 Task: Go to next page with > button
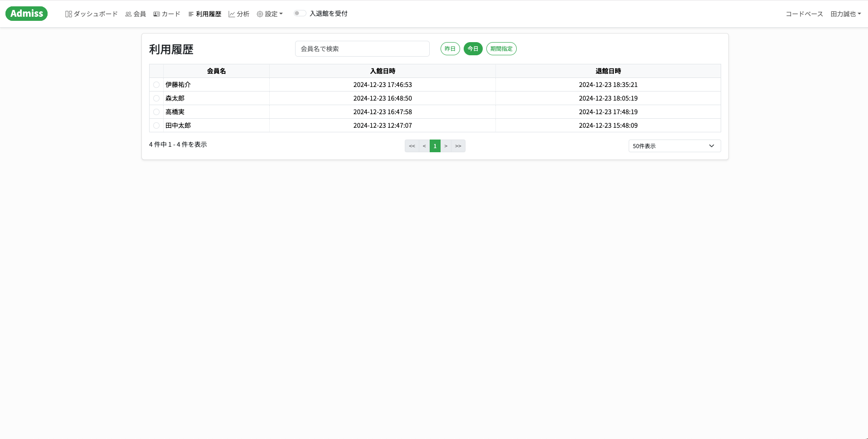[446, 146]
